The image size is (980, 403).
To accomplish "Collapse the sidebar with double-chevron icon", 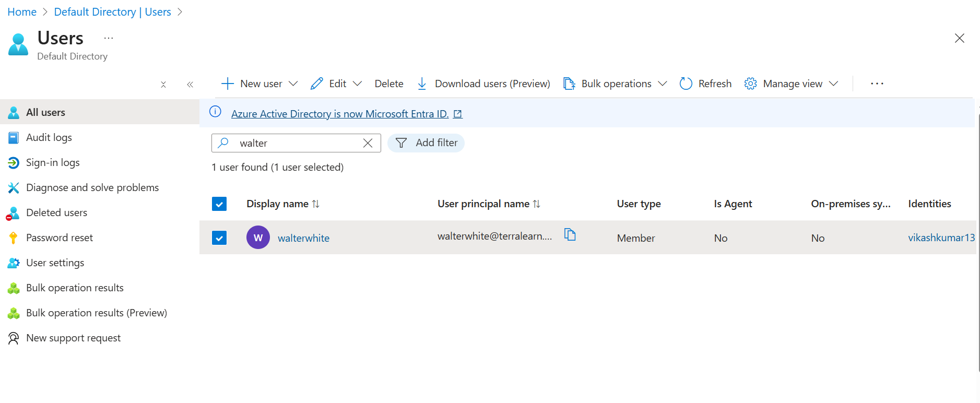I will click(190, 85).
